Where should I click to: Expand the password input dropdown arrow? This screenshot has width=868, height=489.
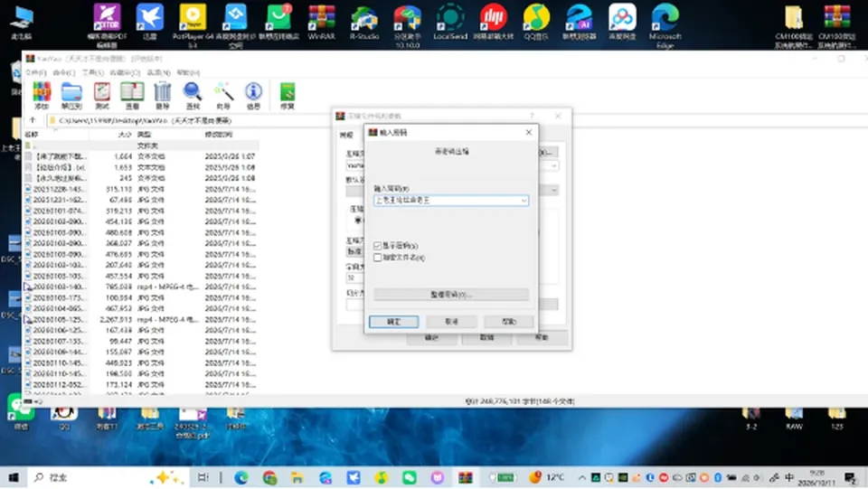click(524, 201)
